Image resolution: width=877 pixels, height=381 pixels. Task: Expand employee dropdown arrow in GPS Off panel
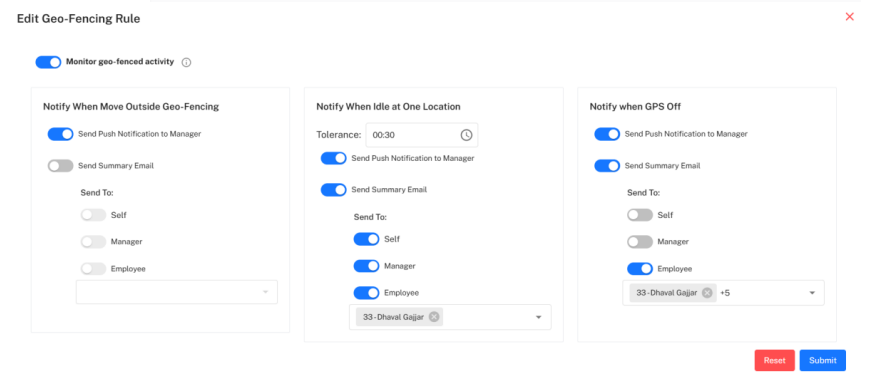(812, 293)
